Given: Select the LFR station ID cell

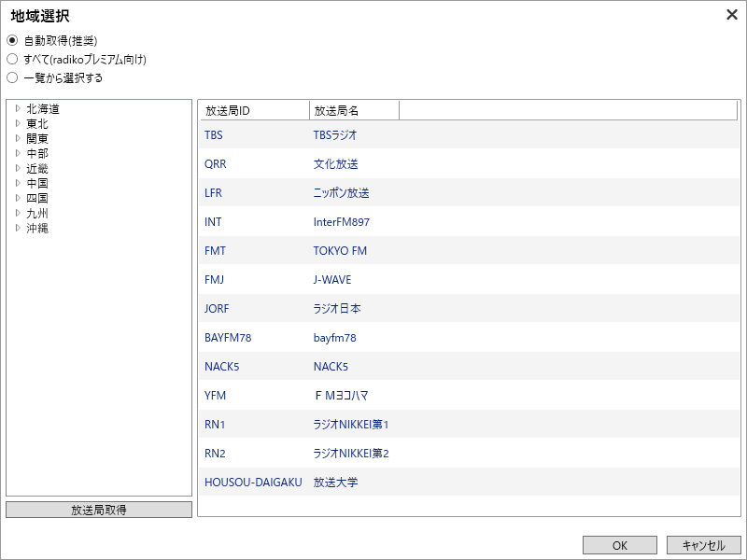Looking at the screenshot, I should pyautogui.click(x=213, y=193).
